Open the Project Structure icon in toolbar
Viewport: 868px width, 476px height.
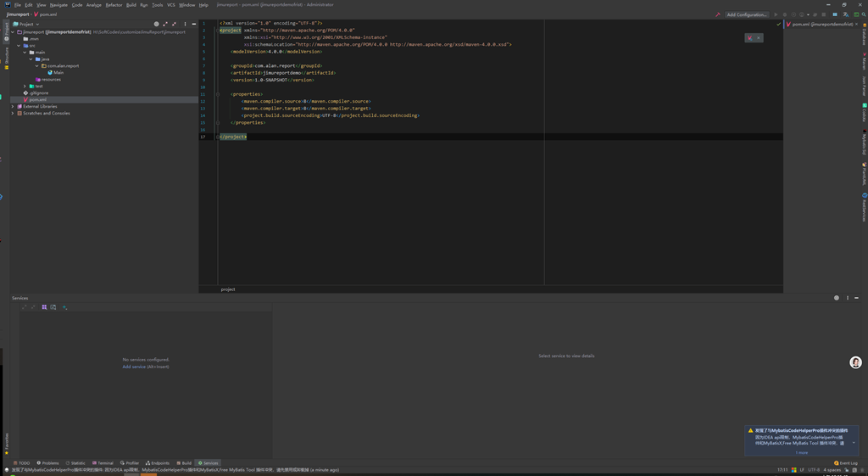[835, 14]
